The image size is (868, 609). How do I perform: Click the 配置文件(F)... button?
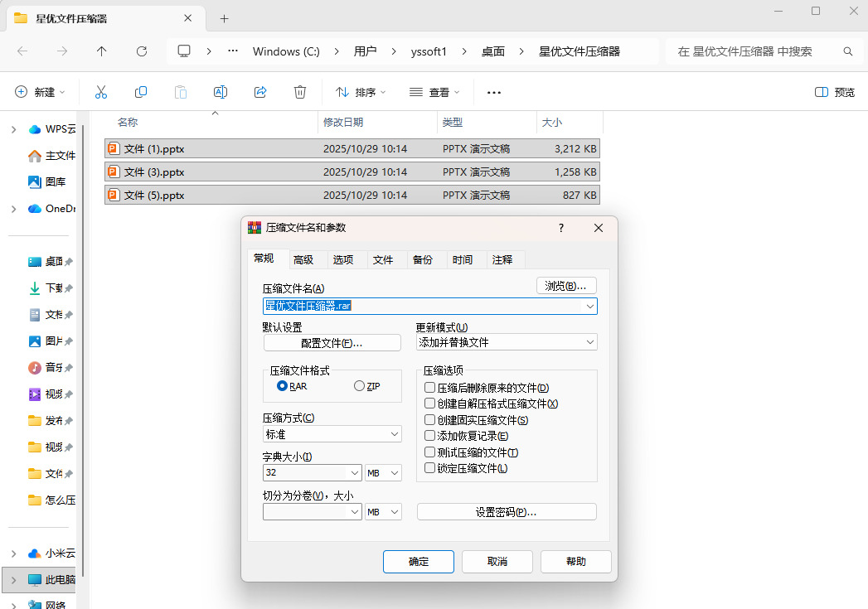point(332,343)
